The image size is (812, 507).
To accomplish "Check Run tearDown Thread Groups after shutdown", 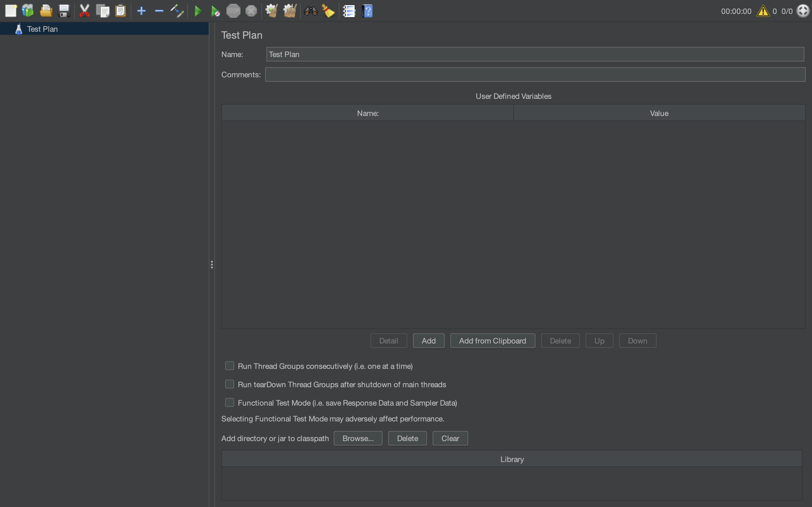I will [x=230, y=384].
